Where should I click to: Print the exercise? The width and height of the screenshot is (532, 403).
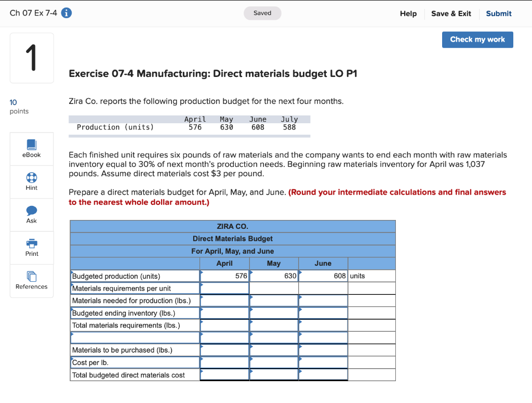(32, 248)
